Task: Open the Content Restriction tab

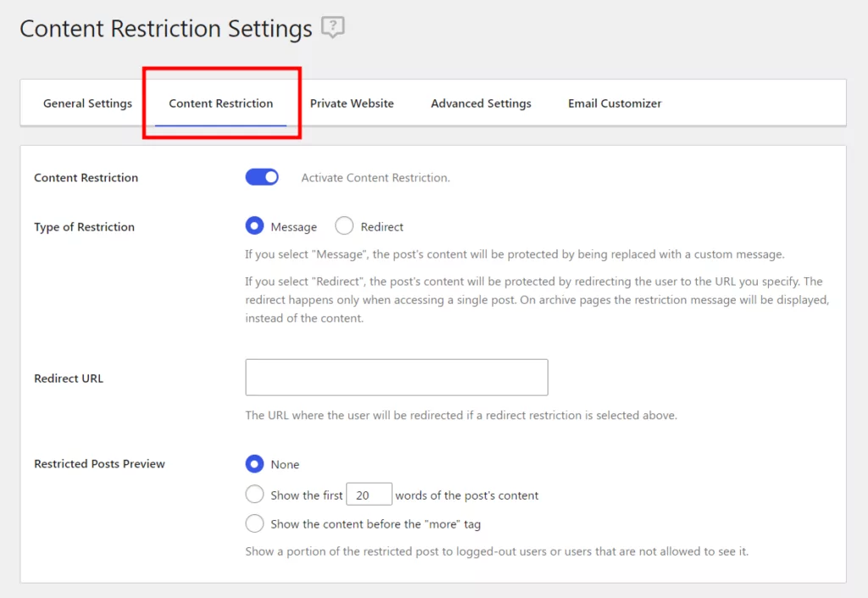Action: click(x=221, y=103)
